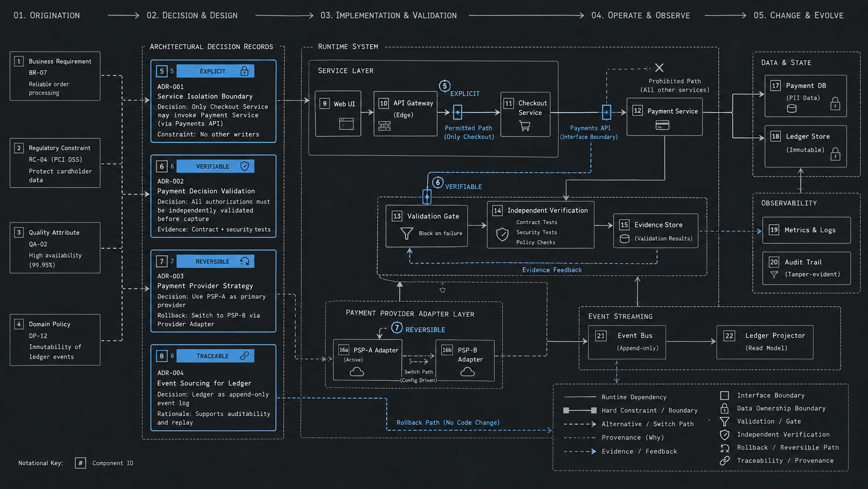The height and width of the screenshot is (489, 868).
Task: Click the 'Rollback Path (No Code Change)' label
Action: click(448, 422)
